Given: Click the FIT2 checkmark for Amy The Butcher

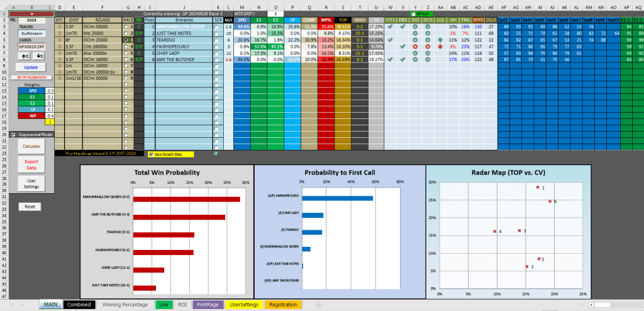Looking at the screenshot, I should (403, 59).
